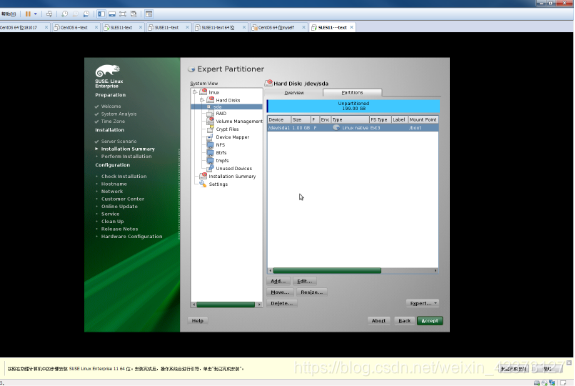Click the Hard Disks icon in tree
575x386 pixels.
tap(210, 99)
